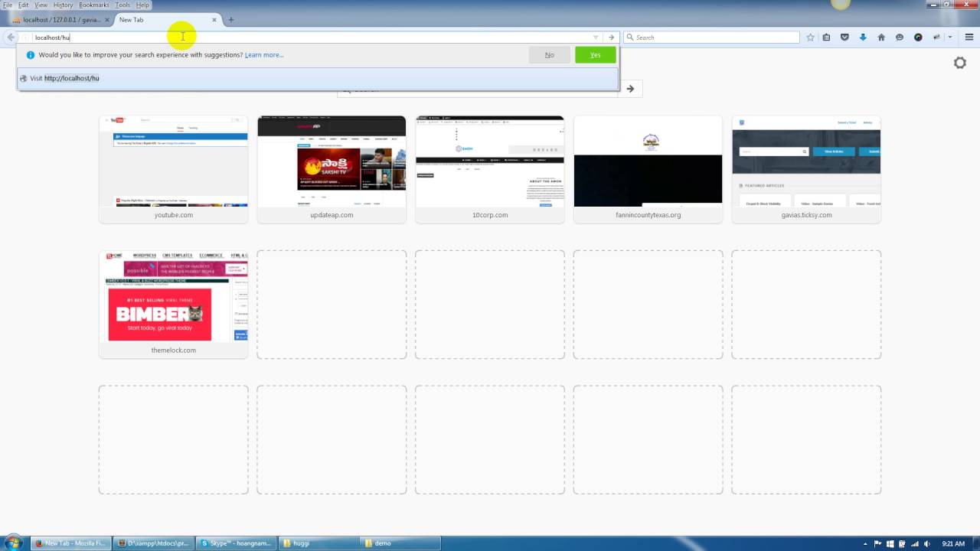The width and height of the screenshot is (980, 551).
Task: Open the bookmarks list icon
Action: [826, 37]
